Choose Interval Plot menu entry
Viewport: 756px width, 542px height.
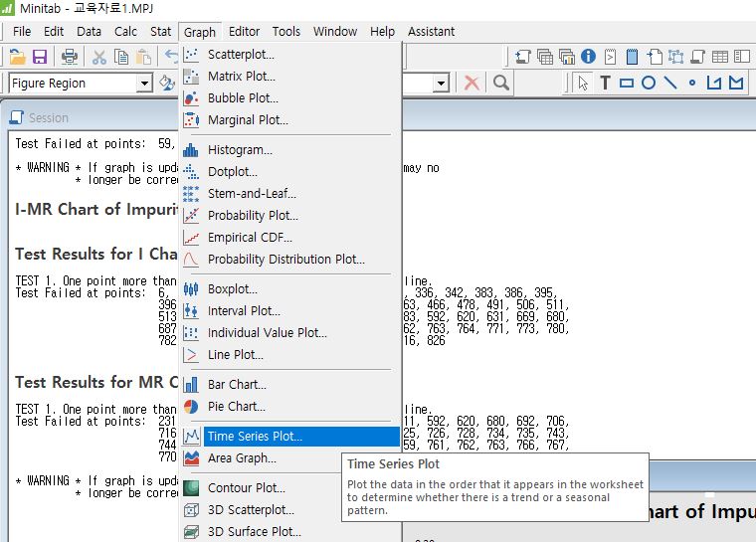290,311
